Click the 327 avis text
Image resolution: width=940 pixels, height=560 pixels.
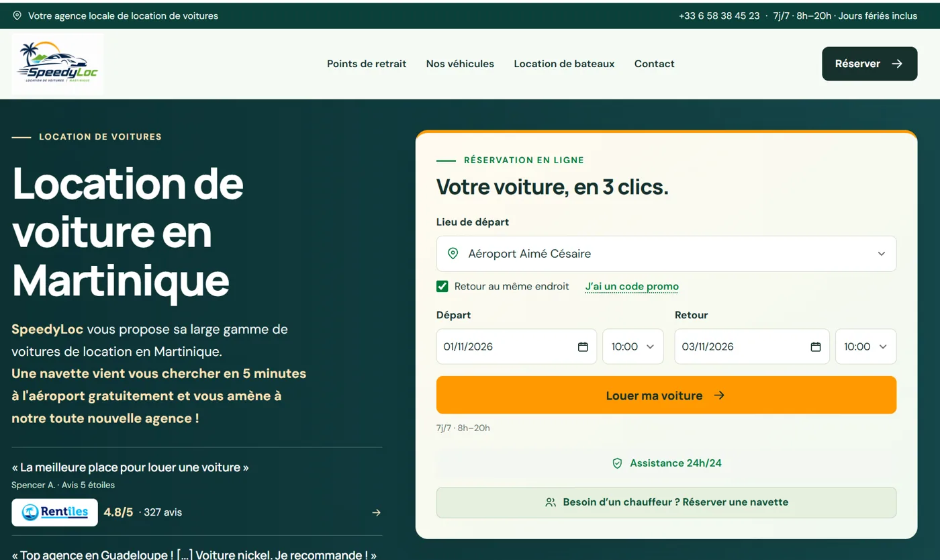click(162, 512)
